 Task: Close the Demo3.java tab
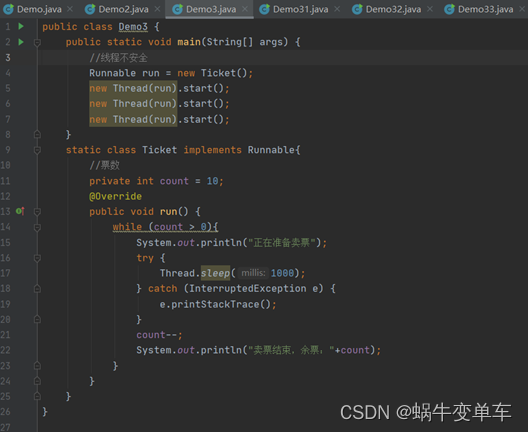tap(245, 9)
